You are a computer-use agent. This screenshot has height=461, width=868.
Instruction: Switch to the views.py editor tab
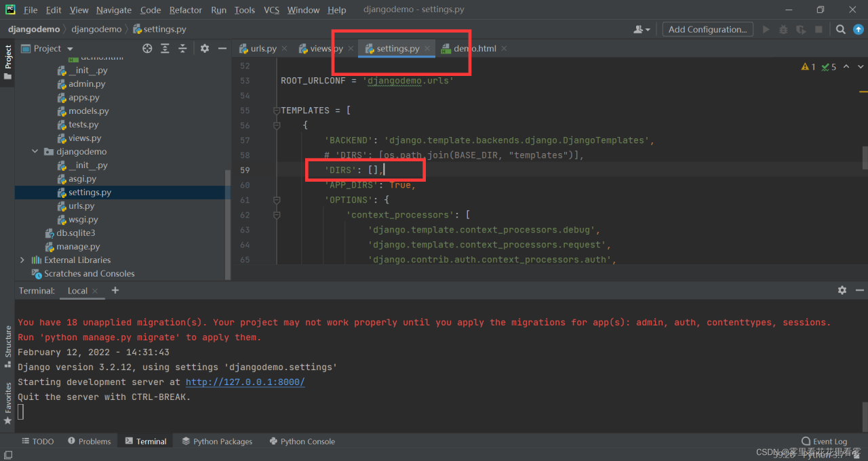[x=327, y=49]
